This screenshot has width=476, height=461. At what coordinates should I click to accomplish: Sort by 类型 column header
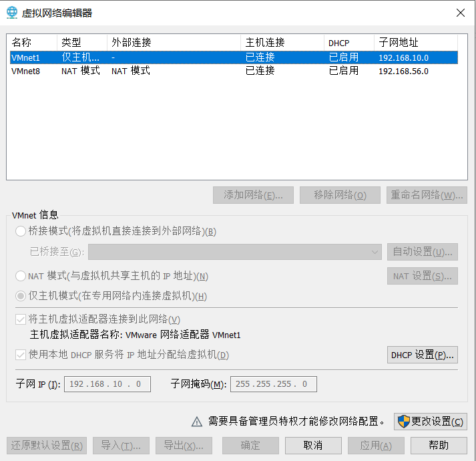[82, 43]
